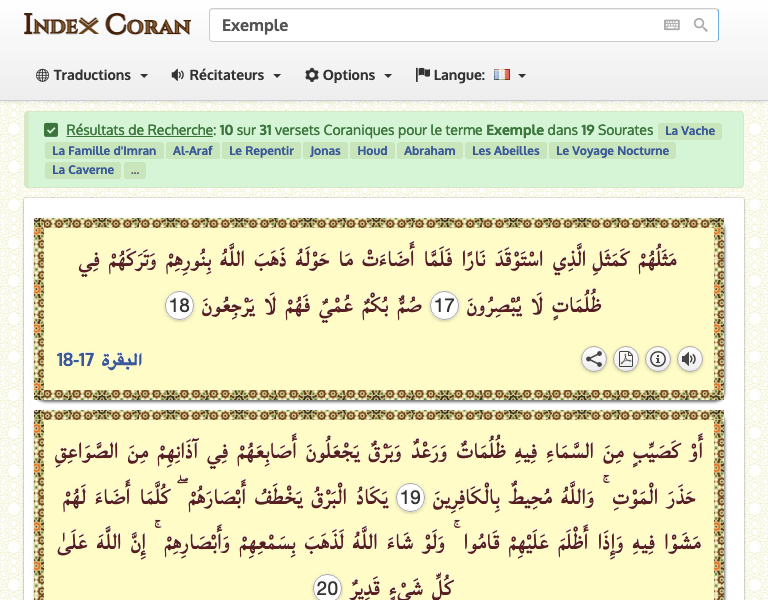Open the virtual keyboard icon in search
Screen dimensions: 768x600
tap(671, 25)
